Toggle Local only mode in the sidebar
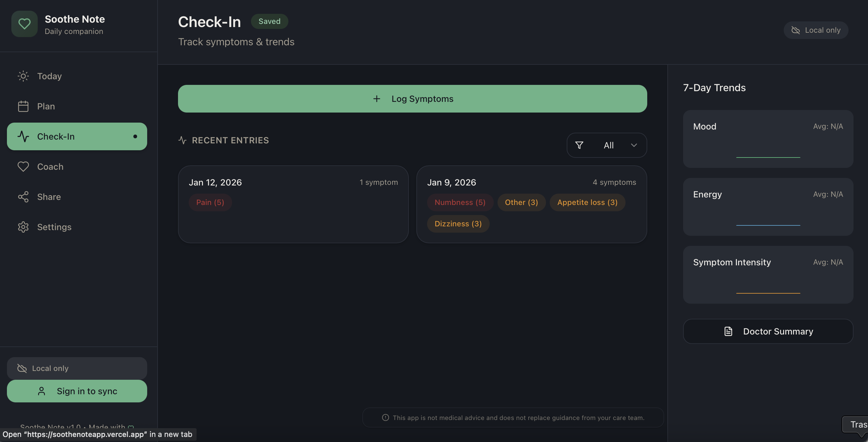 77,368
